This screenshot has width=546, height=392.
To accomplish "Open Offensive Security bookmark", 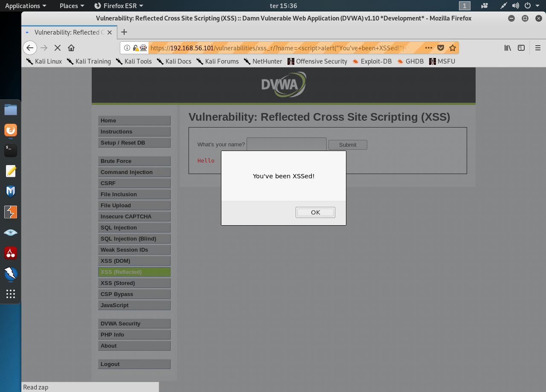I will pyautogui.click(x=317, y=61).
